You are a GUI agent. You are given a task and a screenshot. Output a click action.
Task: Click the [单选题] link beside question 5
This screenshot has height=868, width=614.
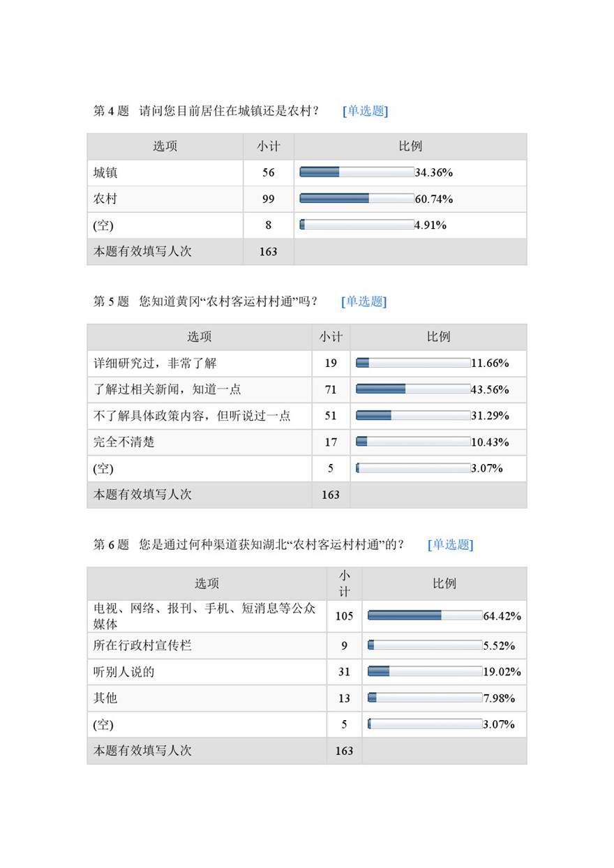(364, 301)
